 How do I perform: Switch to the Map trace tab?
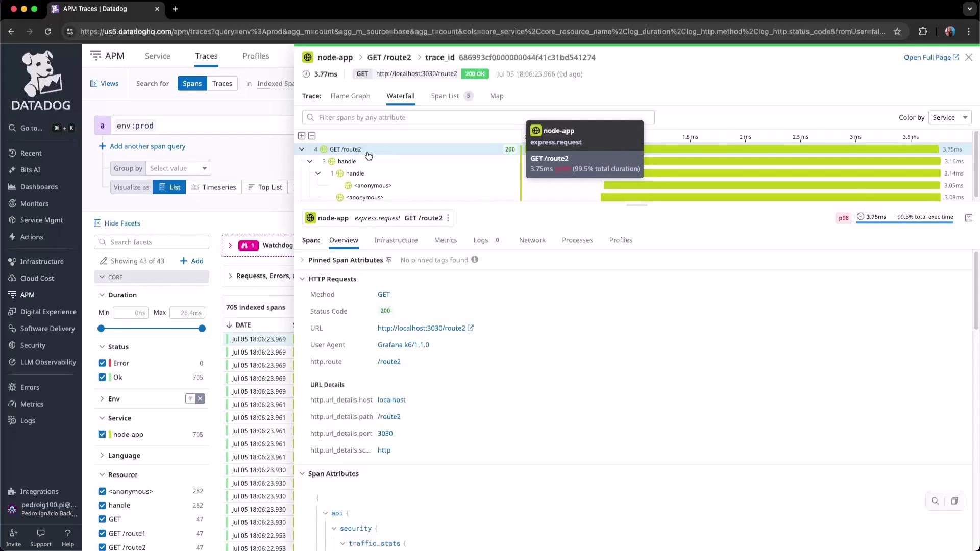pos(497,96)
